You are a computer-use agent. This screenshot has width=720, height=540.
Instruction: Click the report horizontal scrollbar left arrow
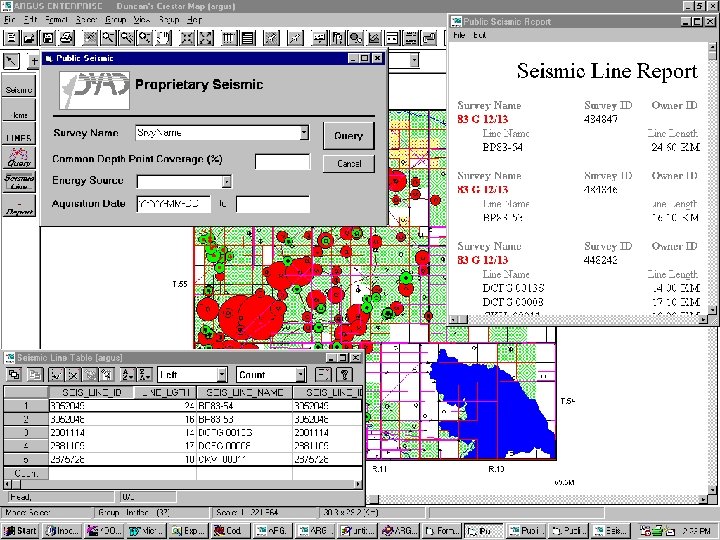pyautogui.click(x=453, y=319)
